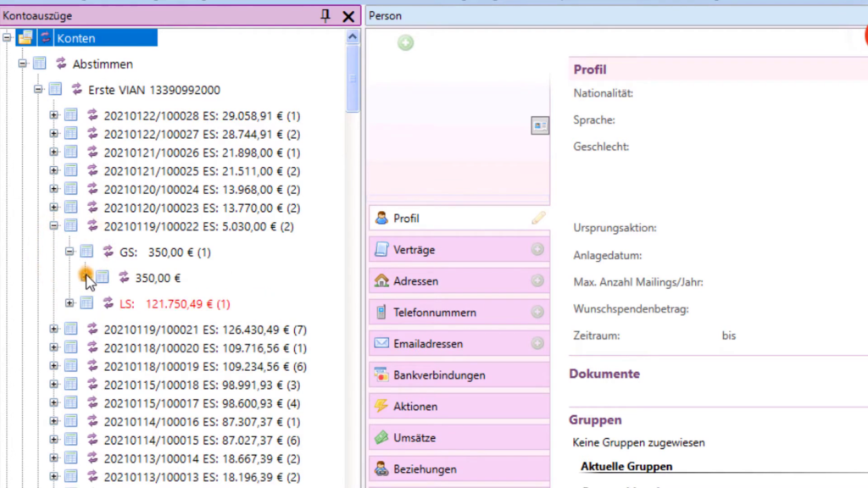The image size is (868, 488).
Task: Click sync icon of statement 20210120/100023
Action: [92, 208]
